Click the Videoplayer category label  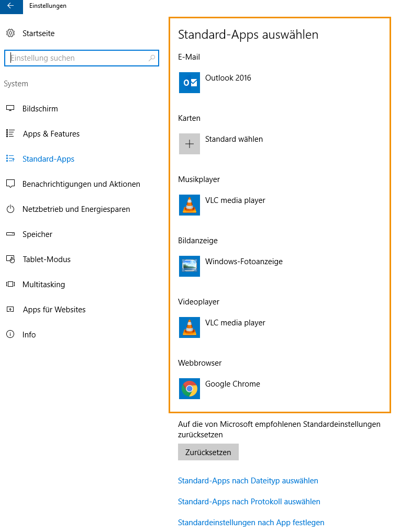coord(198,302)
